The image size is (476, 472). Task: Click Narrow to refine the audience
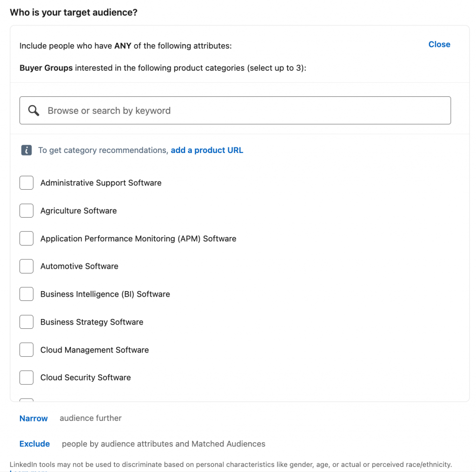click(x=33, y=418)
